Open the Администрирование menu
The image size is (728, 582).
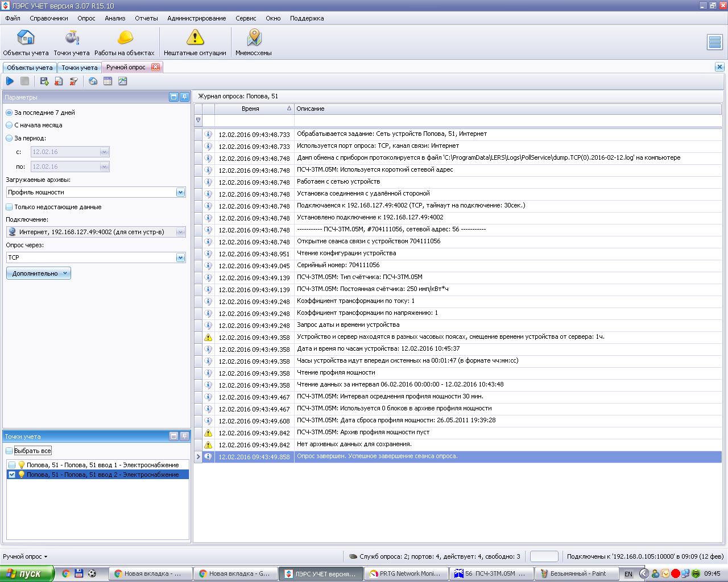tap(197, 18)
